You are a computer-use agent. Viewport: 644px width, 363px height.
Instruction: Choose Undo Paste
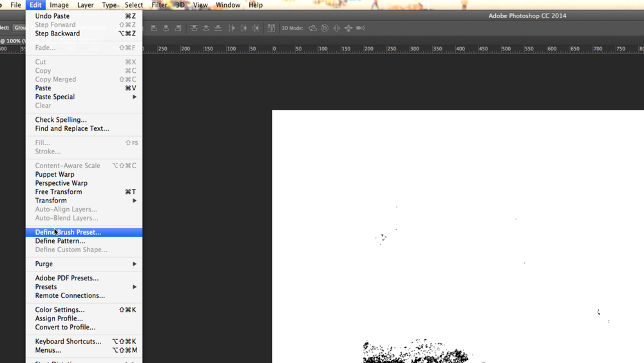pos(84,16)
